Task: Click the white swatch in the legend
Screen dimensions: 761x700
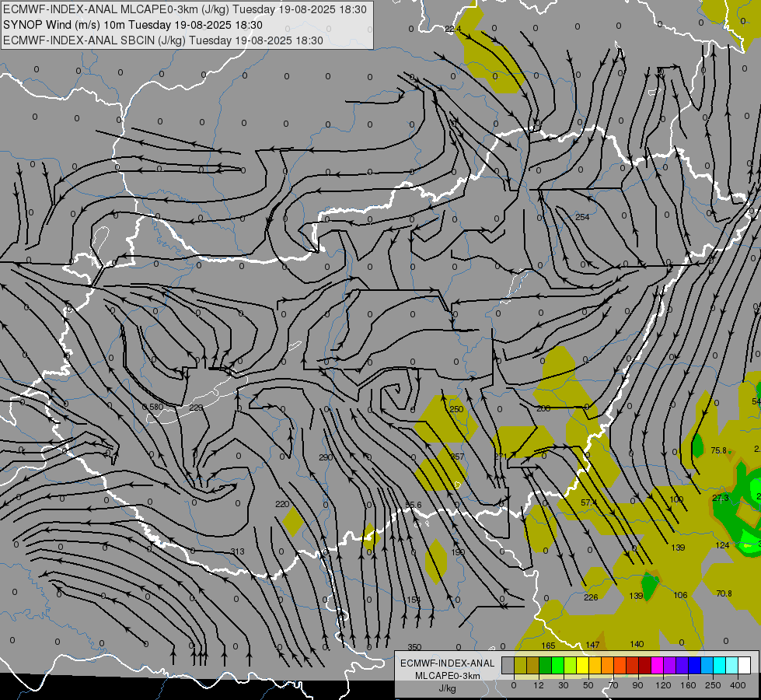Action: pyautogui.click(x=744, y=665)
